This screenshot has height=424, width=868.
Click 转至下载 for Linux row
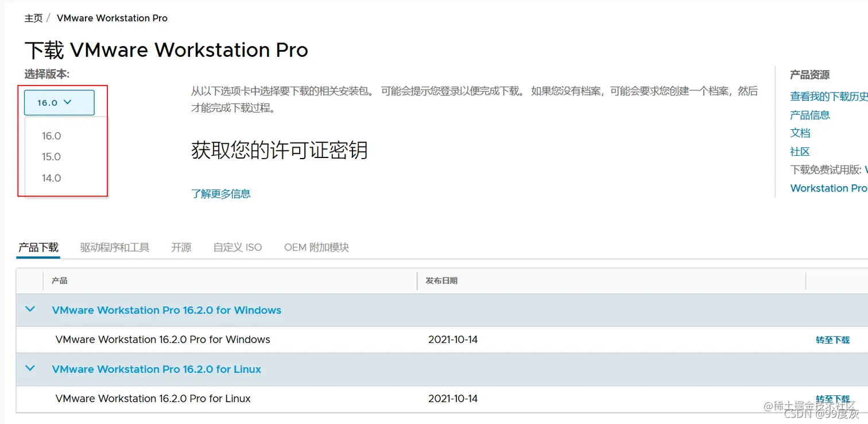click(x=833, y=399)
